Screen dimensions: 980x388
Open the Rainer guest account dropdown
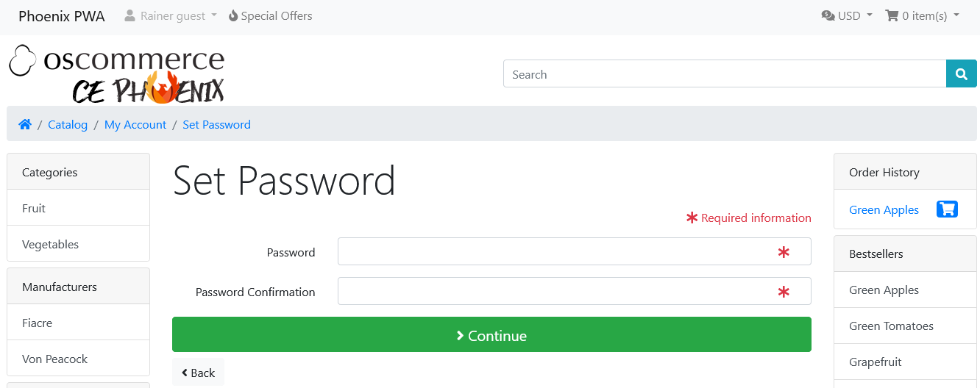click(171, 15)
